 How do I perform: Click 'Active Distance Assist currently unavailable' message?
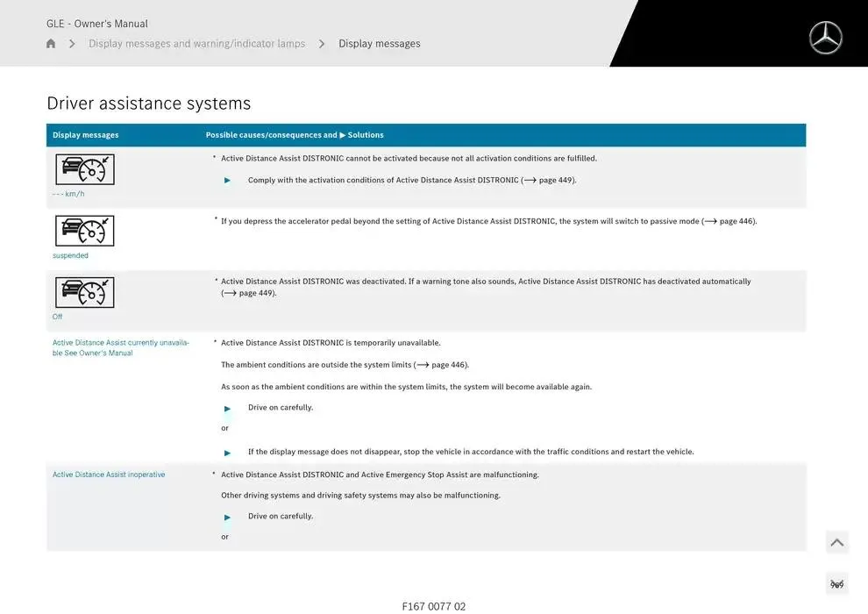pyautogui.click(x=120, y=347)
